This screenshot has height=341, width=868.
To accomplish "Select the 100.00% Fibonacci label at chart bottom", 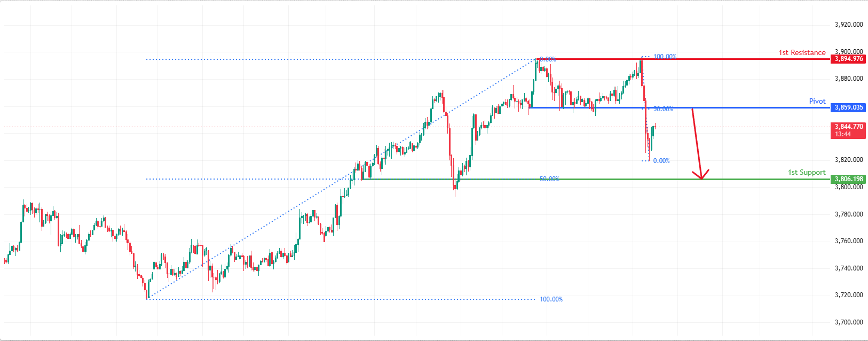I will coord(551,299).
